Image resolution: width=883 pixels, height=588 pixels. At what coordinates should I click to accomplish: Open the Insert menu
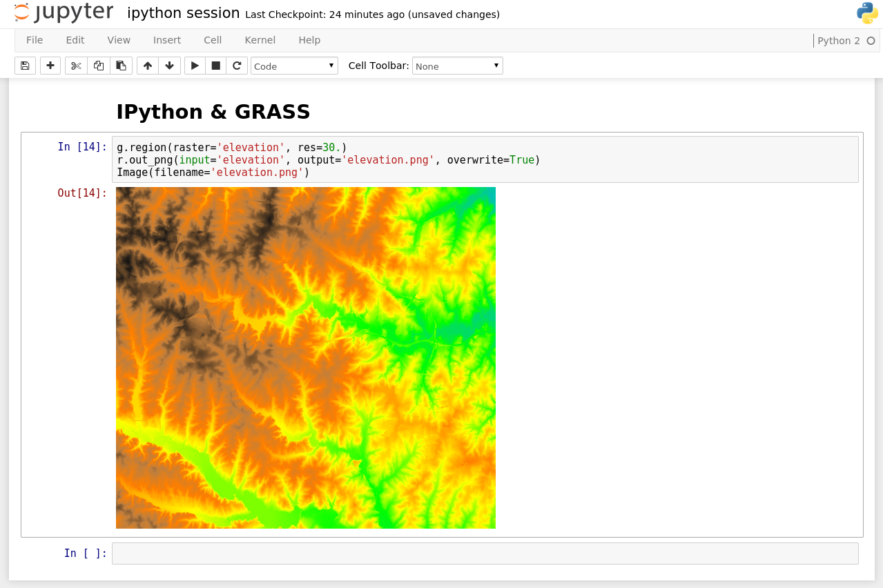167,40
